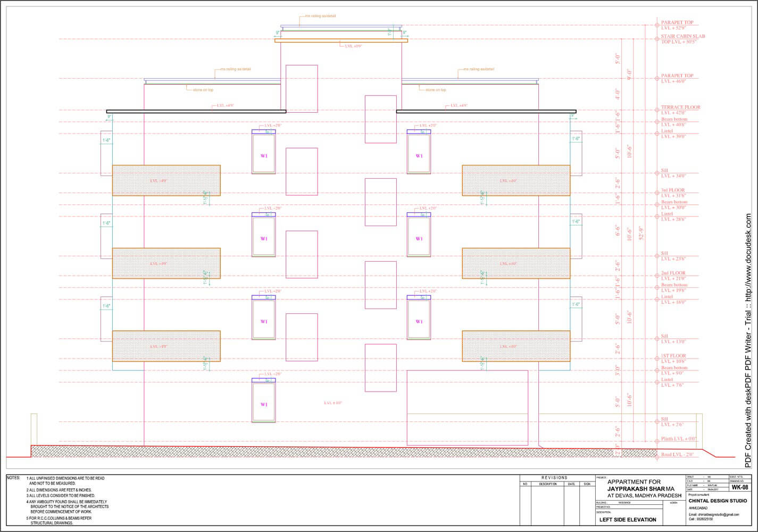
Task: Select the 1ST FLOOR level label
Action: pyautogui.click(x=673, y=356)
